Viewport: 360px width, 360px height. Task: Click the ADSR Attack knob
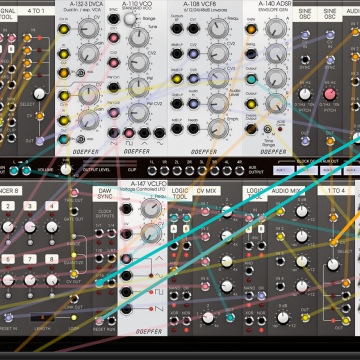pyautogui.click(x=276, y=29)
